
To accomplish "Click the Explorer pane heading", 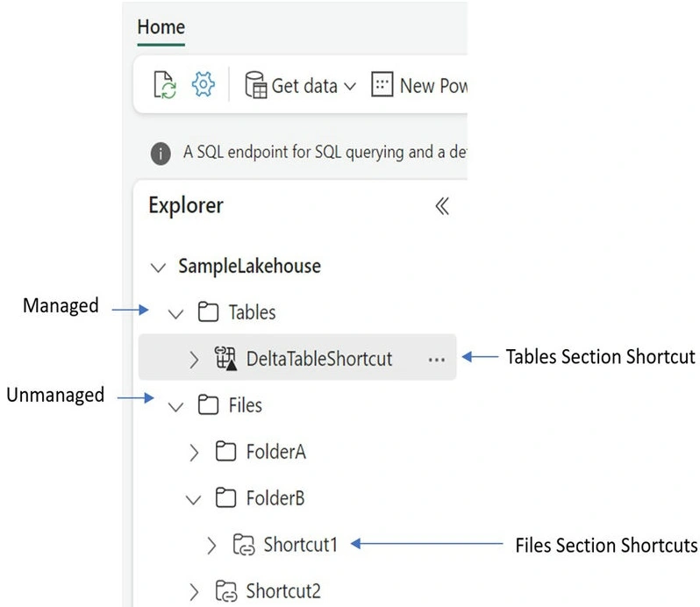I will point(186,206).
